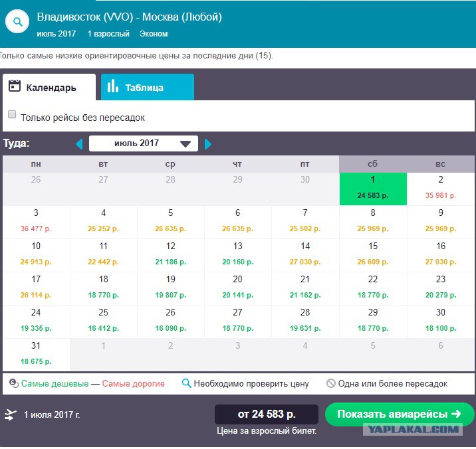Switch to the Таблица tab
Viewport: 476px width, 449px height.
147,87
